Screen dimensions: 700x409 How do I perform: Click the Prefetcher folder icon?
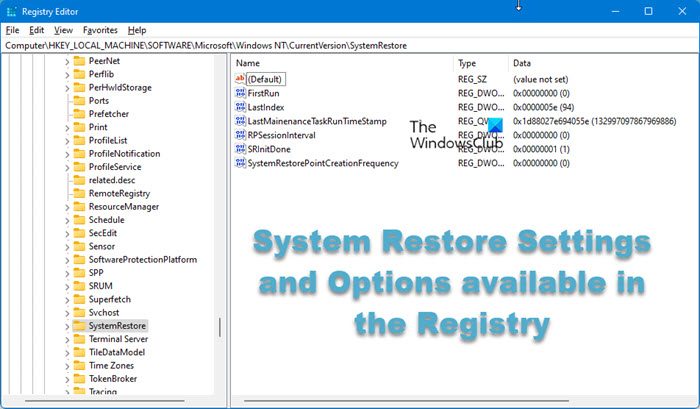[79, 114]
